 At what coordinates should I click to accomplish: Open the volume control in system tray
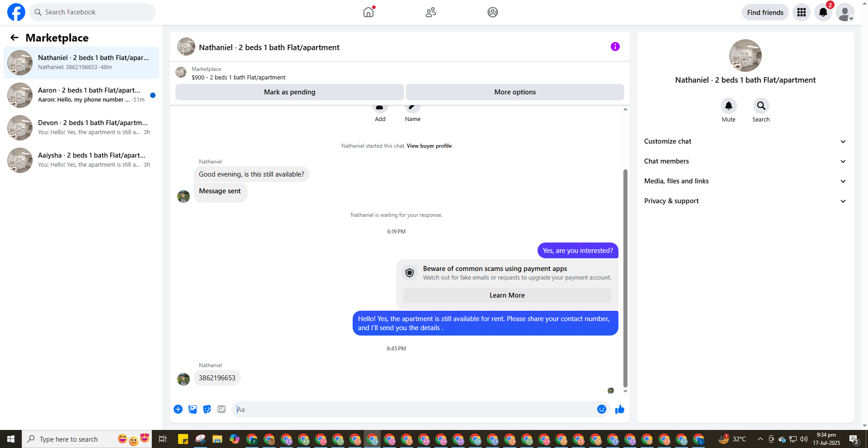(804, 439)
